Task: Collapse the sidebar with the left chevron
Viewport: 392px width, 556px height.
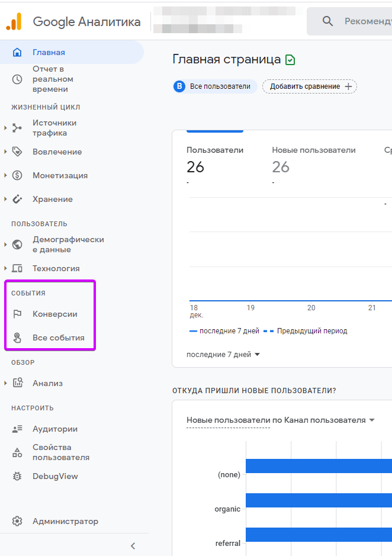Action: click(x=133, y=545)
